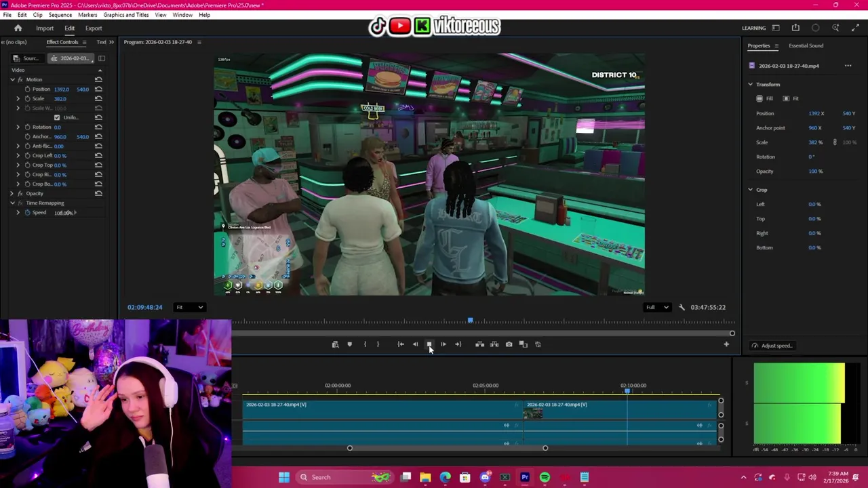Click the Scale percentage value in Properties

tap(815, 142)
